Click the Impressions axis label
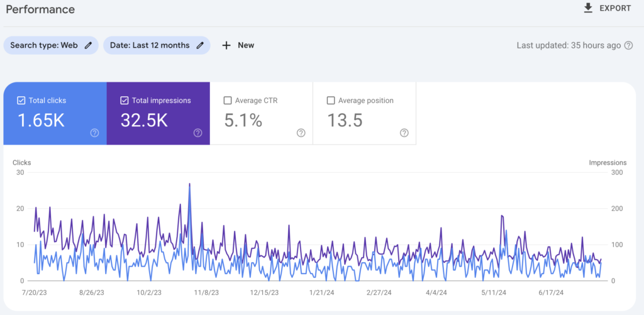 tap(608, 163)
